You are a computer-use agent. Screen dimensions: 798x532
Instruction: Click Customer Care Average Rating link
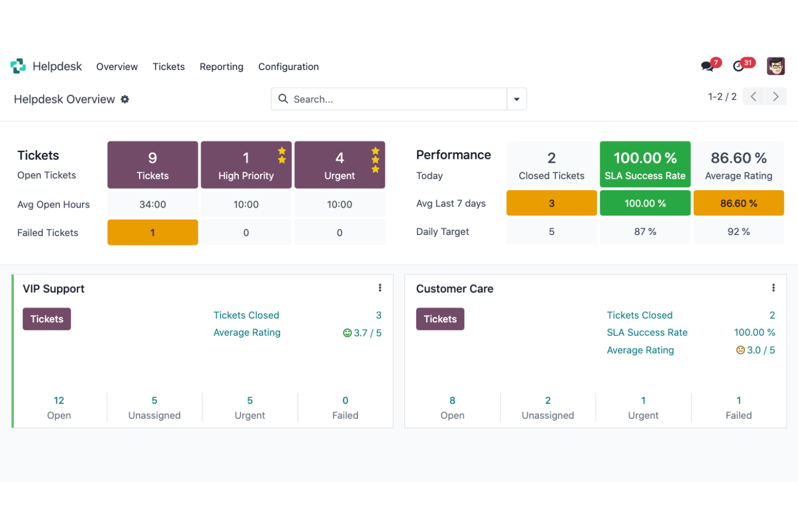[x=641, y=350]
